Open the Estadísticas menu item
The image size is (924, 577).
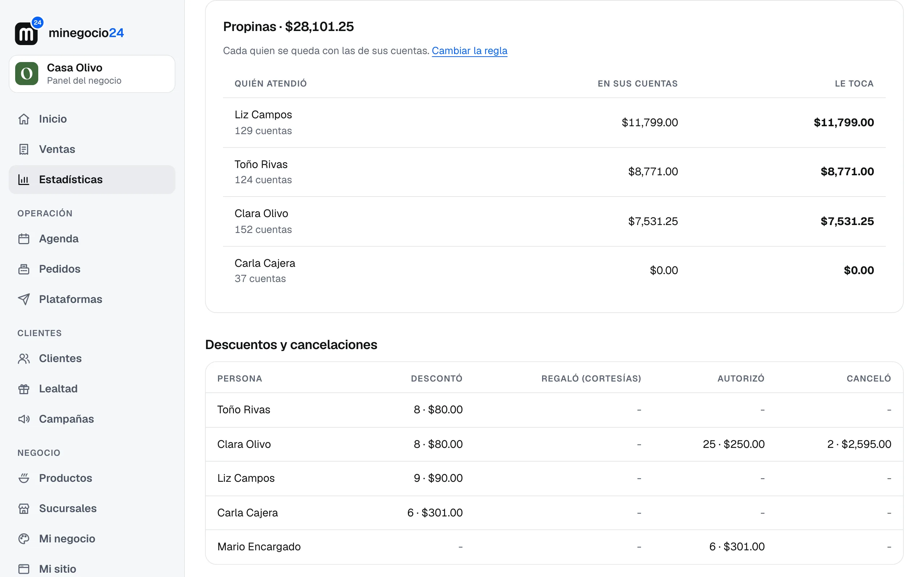pos(92,179)
